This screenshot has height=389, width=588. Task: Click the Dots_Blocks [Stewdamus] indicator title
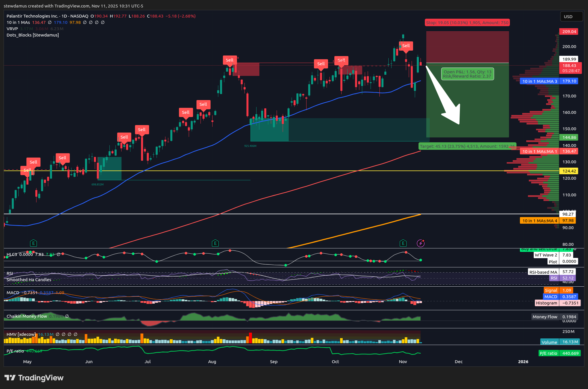[33, 35]
